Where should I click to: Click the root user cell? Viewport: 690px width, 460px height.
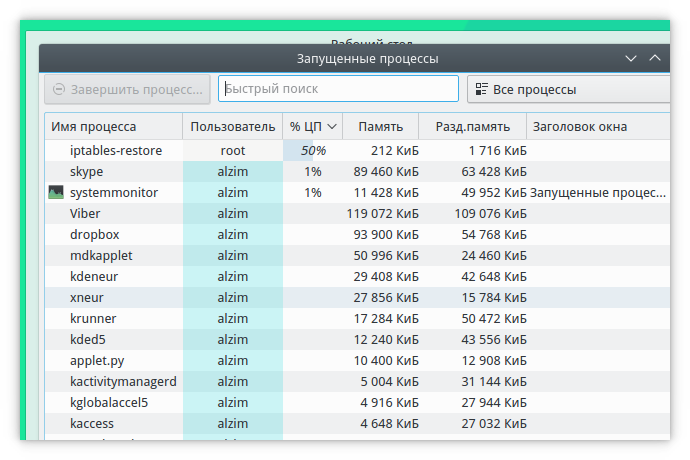pos(233,151)
